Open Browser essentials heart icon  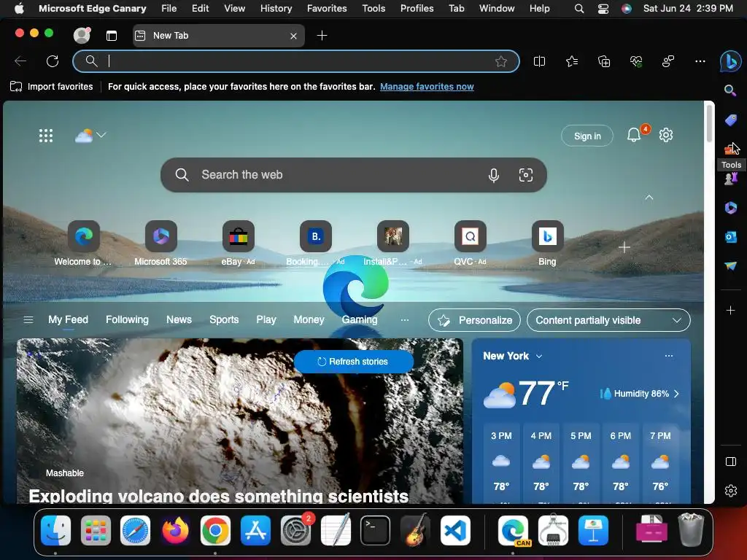coord(636,61)
